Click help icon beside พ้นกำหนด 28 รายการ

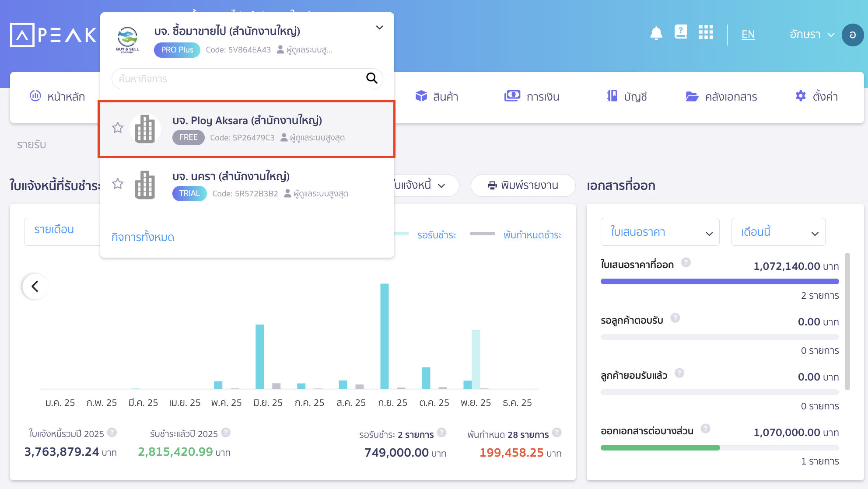click(x=556, y=433)
